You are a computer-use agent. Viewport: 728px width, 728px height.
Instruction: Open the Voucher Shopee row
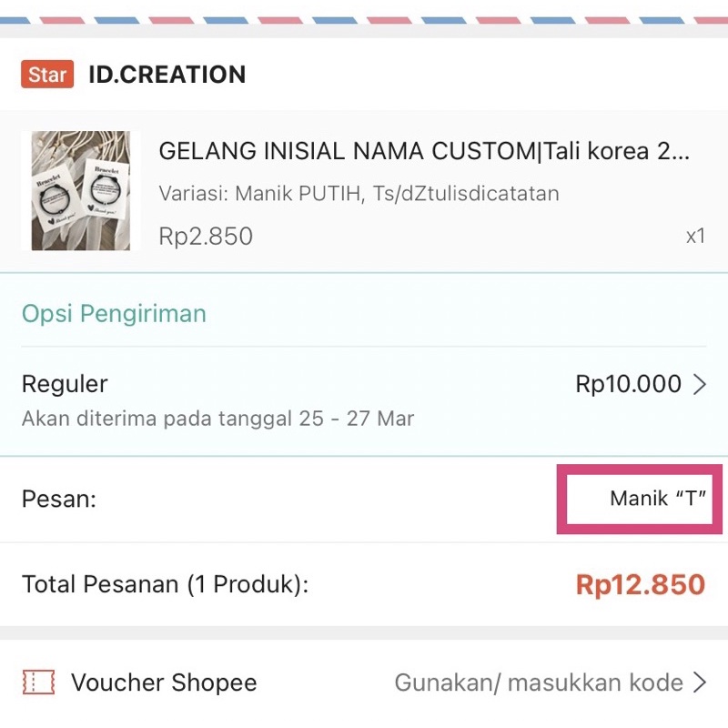[164, 682]
